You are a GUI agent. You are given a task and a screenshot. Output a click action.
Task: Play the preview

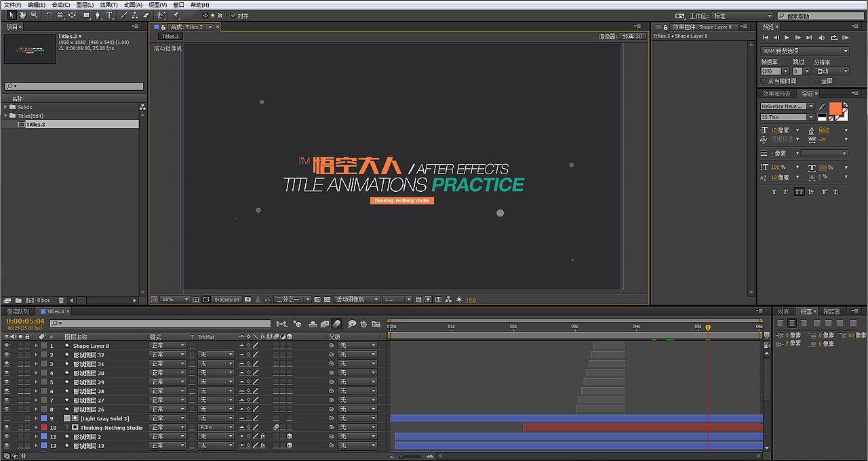point(787,38)
